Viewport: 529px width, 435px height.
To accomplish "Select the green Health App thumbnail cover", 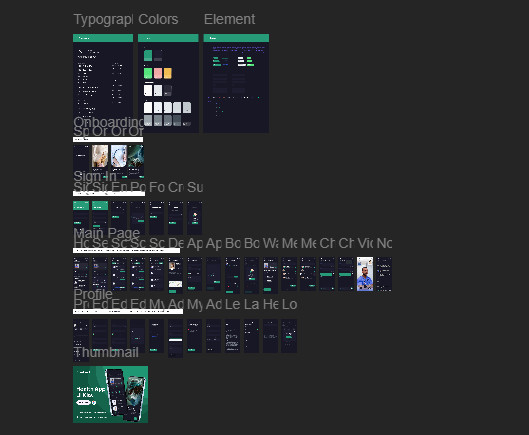I will click(110, 394).
